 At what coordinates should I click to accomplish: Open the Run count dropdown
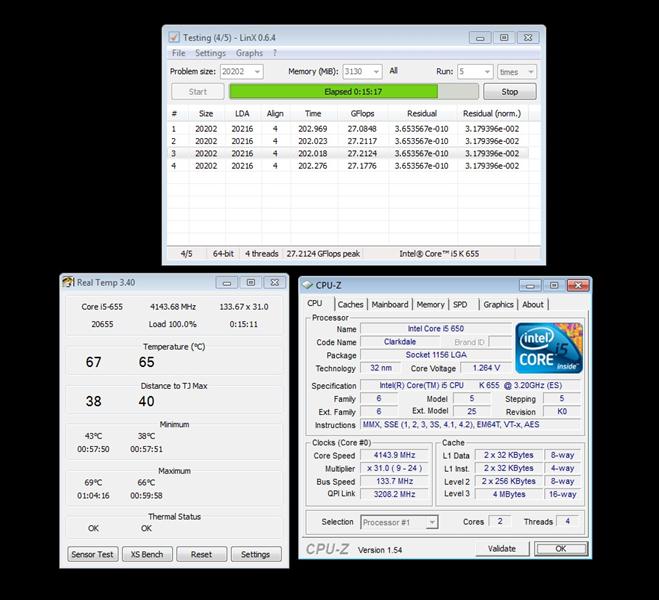point(485,72)
